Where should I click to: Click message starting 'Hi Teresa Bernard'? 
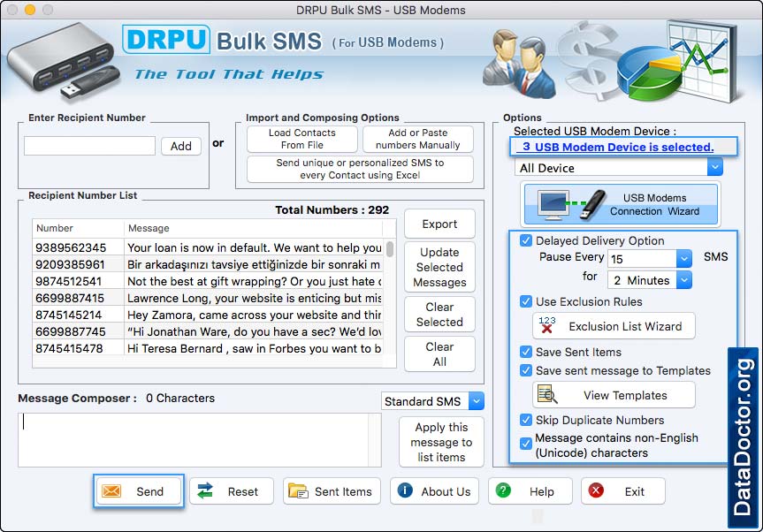pyautogui.click(x=254, y=348)
